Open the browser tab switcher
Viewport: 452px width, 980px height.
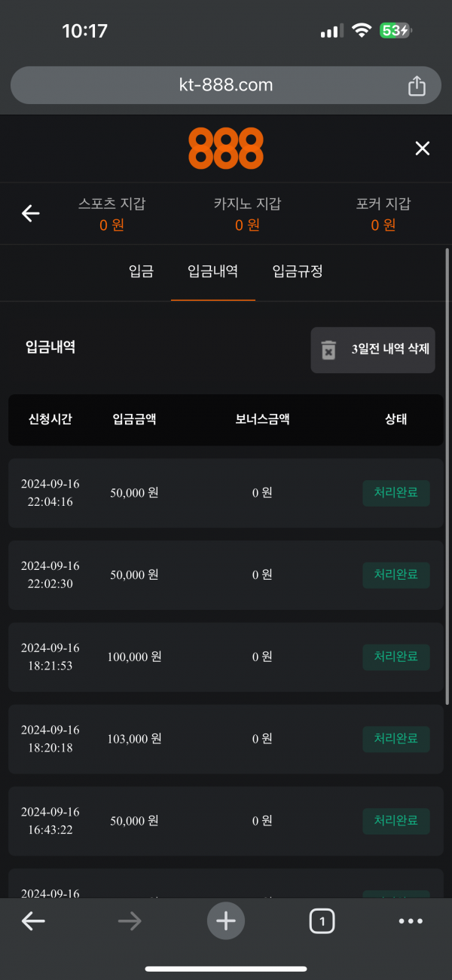322,920
